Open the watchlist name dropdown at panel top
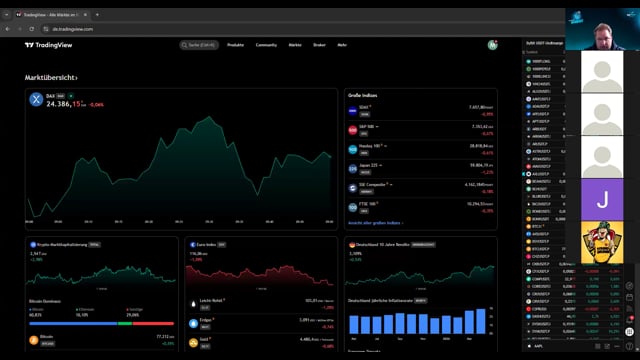The width and height of the screenshot is (640, 360). [544, 43]
